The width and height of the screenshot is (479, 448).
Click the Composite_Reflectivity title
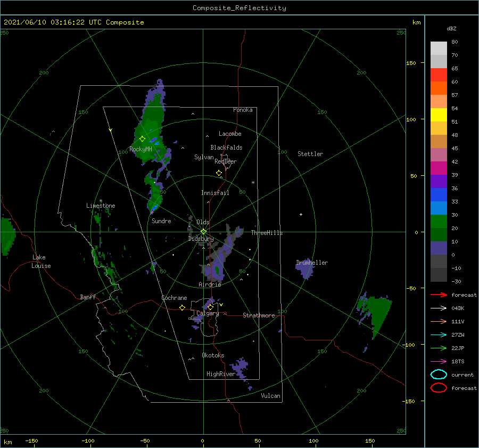(240, 8)
